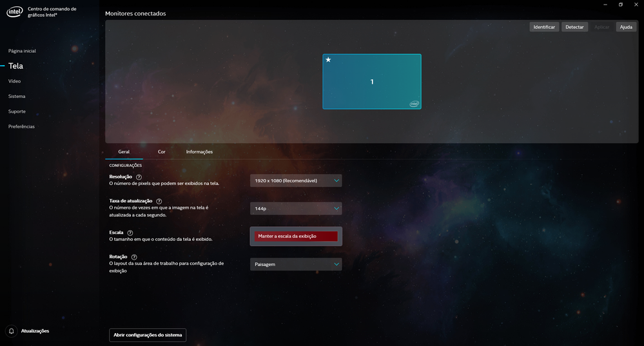Click the Identificar button

(x=544, y=27)
